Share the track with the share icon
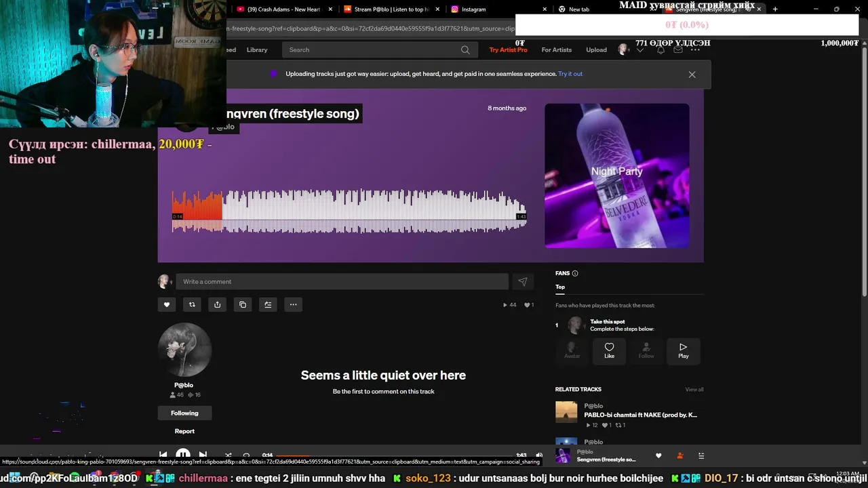 (217, 304)
